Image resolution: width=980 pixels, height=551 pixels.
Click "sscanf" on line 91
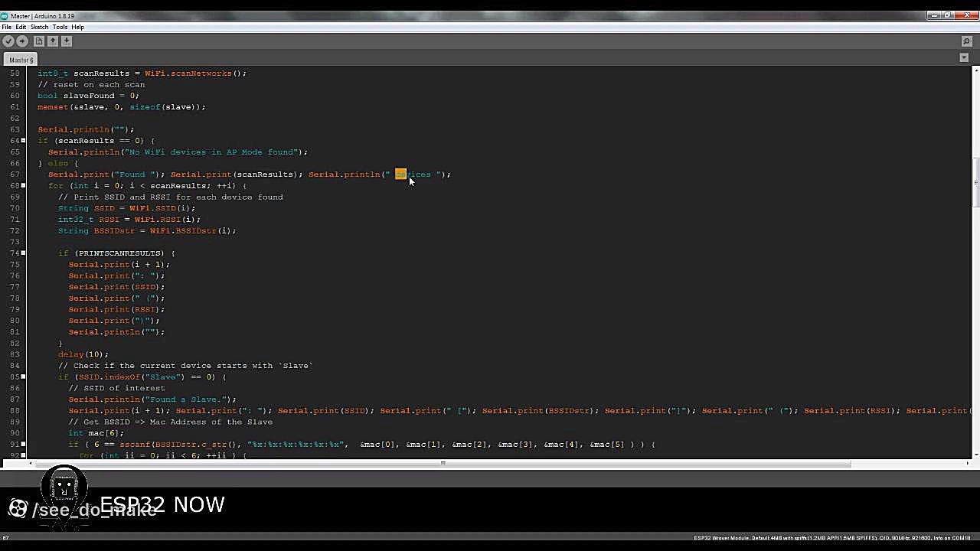click(135, 445)
